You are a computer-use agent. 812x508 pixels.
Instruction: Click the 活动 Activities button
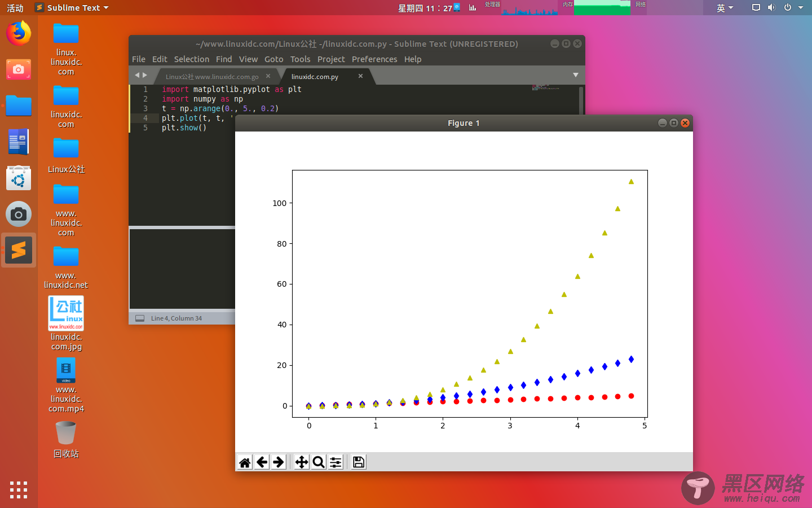[15, 8]
